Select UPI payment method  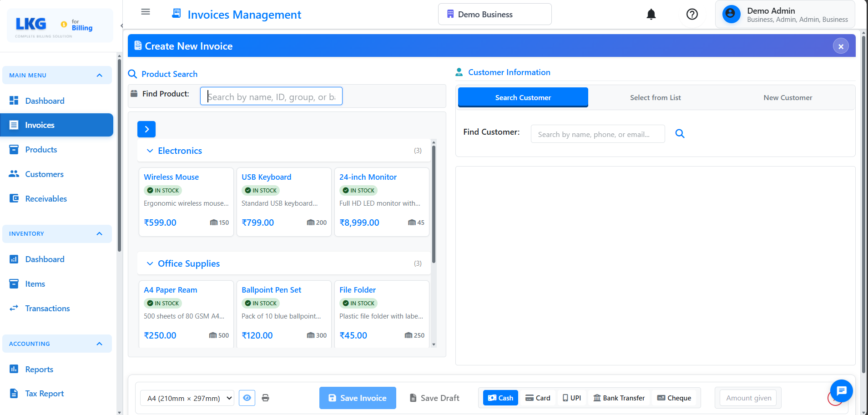[x=571, y=397]
